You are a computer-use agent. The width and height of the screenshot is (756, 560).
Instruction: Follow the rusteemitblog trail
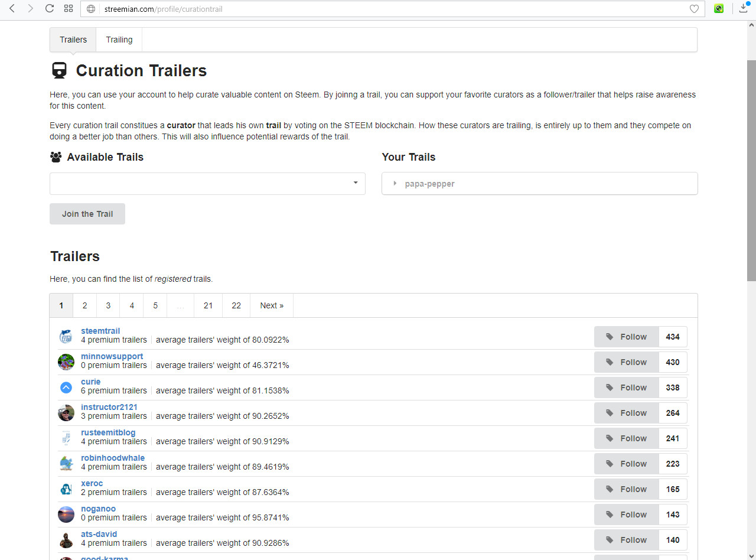(x=627, y=438)
